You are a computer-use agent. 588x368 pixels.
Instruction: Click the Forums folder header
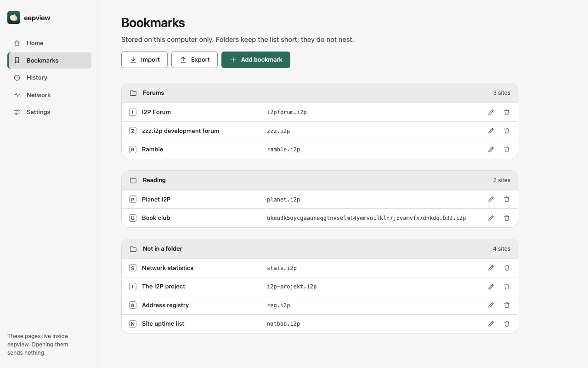click(x=320, y=93)
